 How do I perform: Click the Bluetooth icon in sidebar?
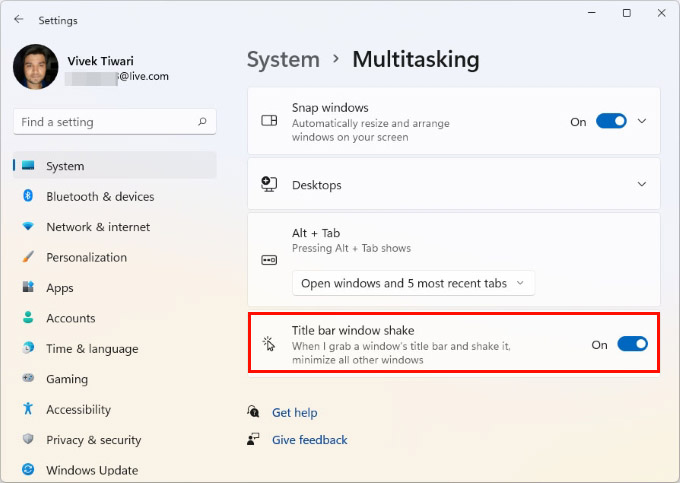[28, 196]
